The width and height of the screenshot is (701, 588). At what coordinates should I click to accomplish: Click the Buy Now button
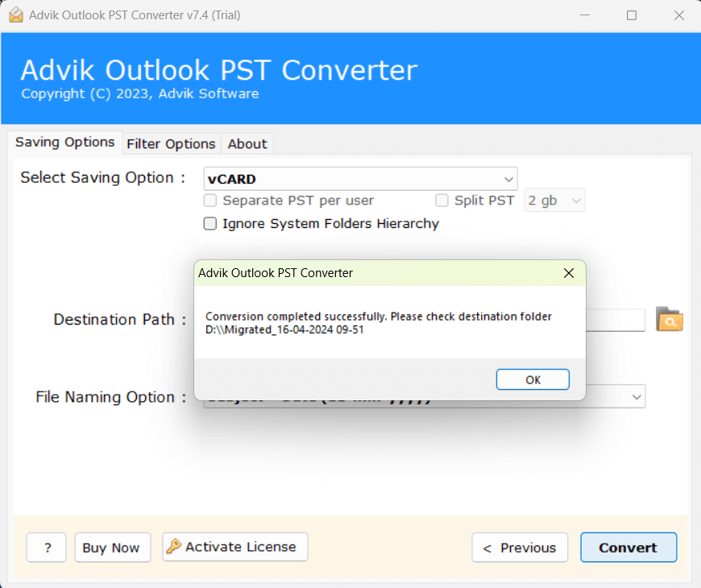click(113, 548)
